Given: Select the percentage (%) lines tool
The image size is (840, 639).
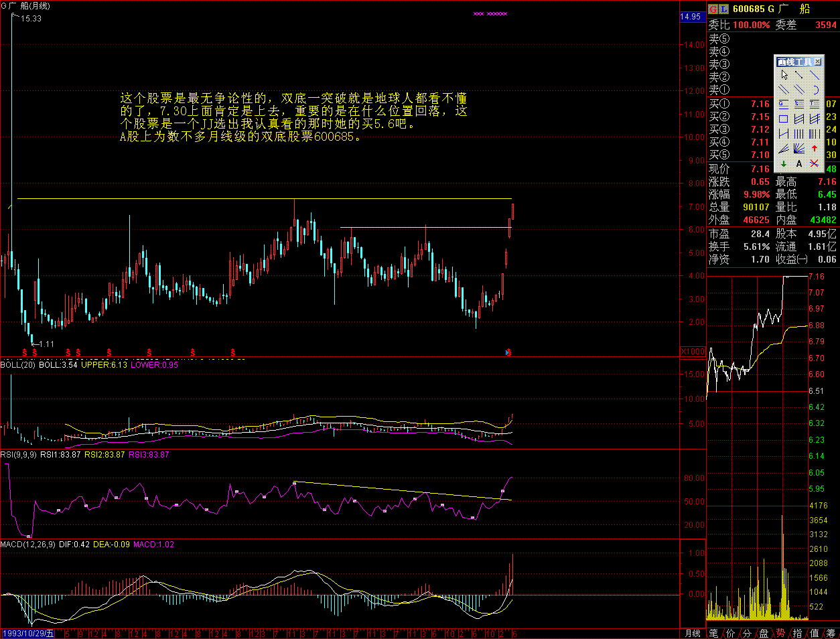Looking at the screenshot, I should [799, 104].
